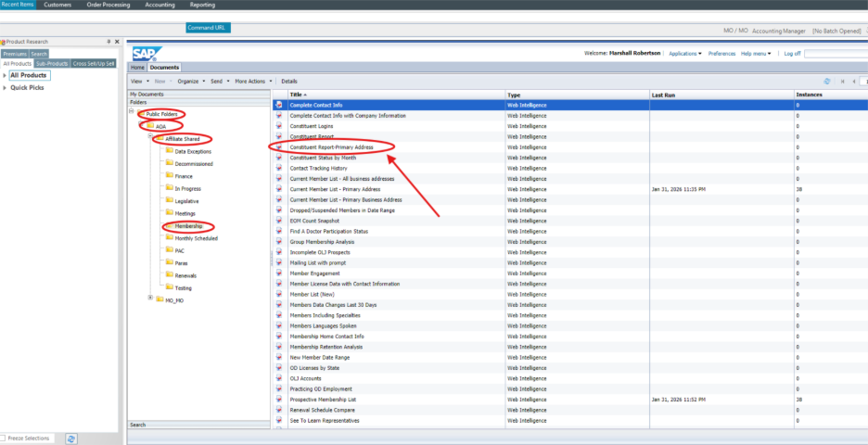Image resolution: width=868 pixels, height=445 pixels.
Task: Open the Applications dropdown menu
Action: [x=684, y=54]
